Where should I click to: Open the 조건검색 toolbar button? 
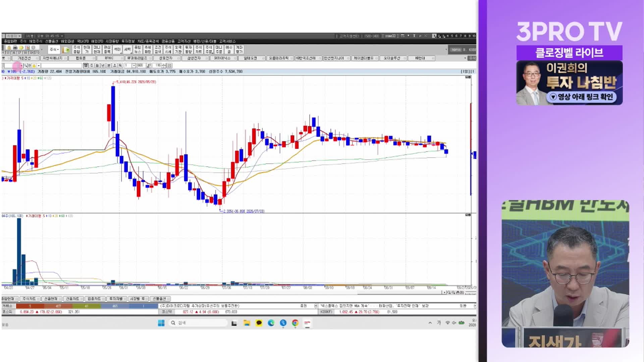coord(158,50)
